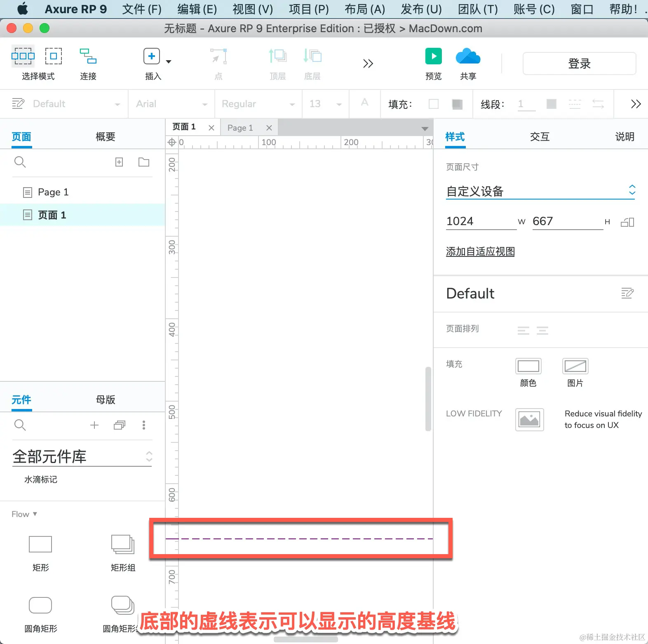The width and height of the screenshot is (648, 644).
Task: Click the green 预览 preview button
Action: (434, 56)
